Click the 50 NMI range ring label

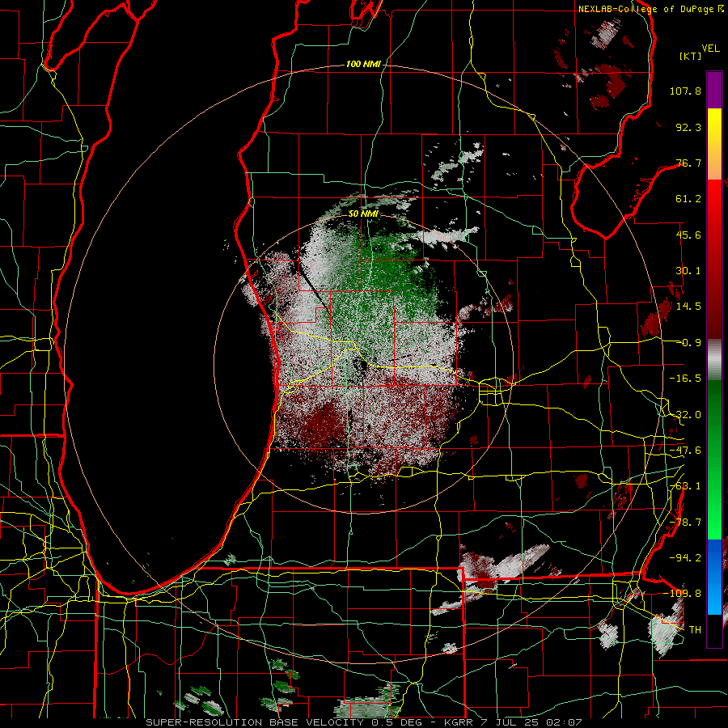coord(363,214)
